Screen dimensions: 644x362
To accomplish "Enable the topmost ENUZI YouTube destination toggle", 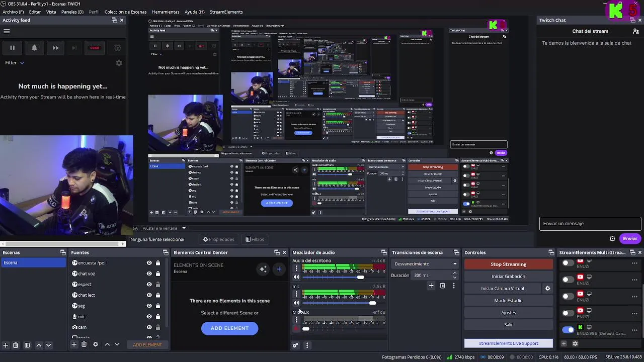I will [x=568, y=263].
